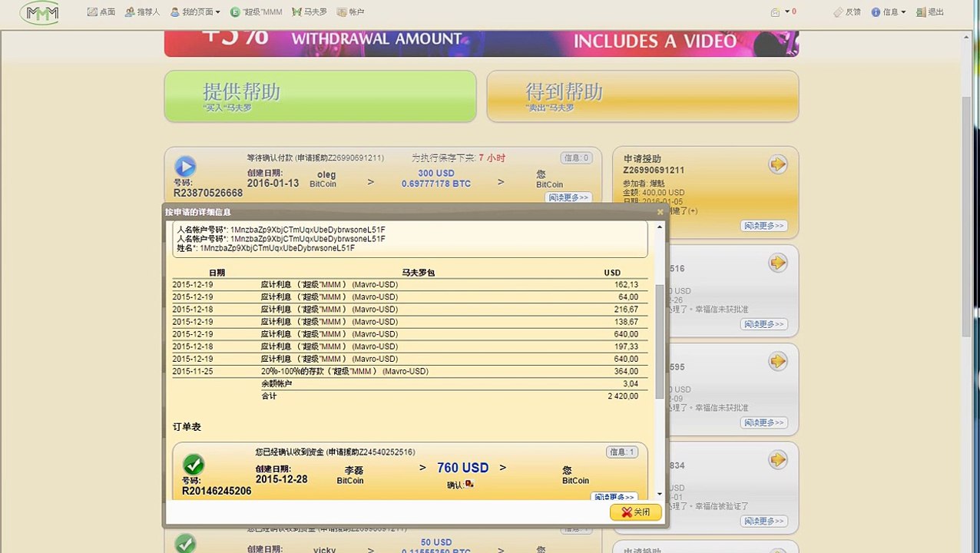
Task: Open 信息: 0 badge on oleg order
Action: pos(576,158)
